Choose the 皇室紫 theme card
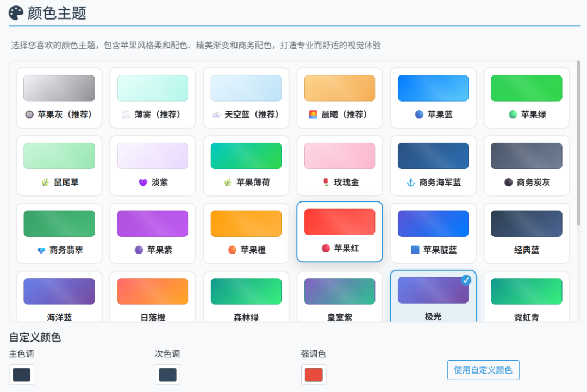The height and width of the screenshot is (392, 587). (340, 296)
